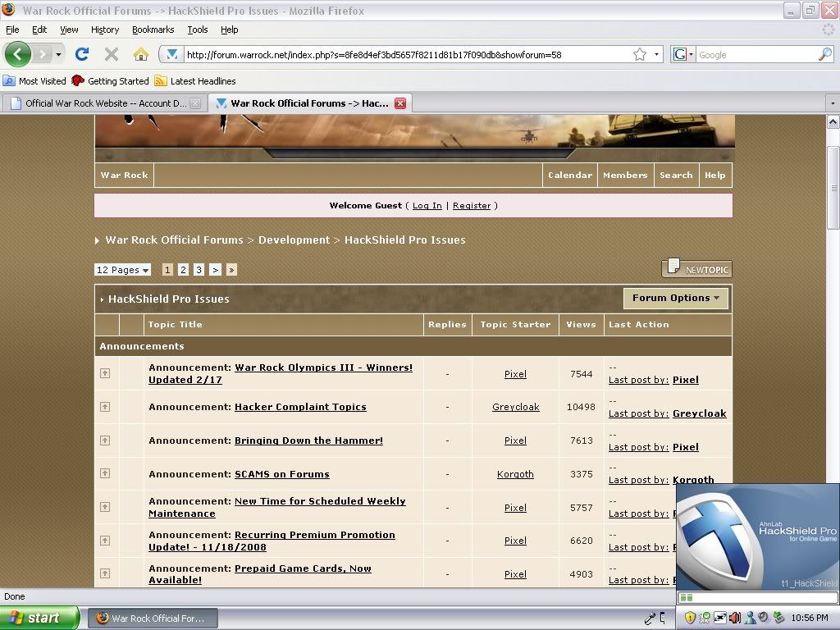The height and width of the screenshot is (630, 840).
Task: Open Hacker Complaint Topics announcement
Action: [300, 407]
